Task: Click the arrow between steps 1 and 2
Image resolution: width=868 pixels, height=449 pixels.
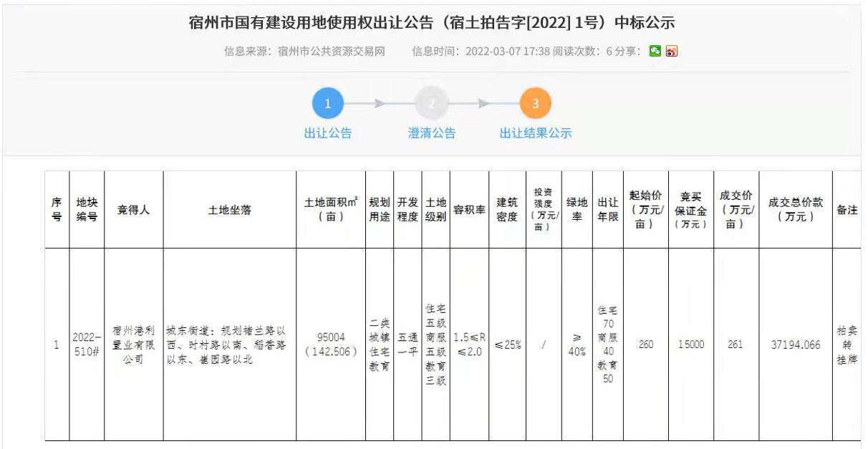Action: point(380,104)
